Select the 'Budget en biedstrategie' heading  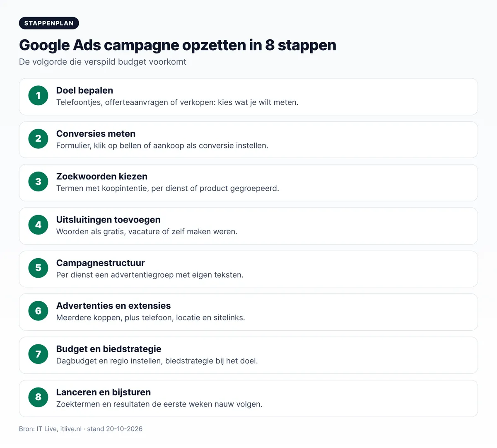109,349
